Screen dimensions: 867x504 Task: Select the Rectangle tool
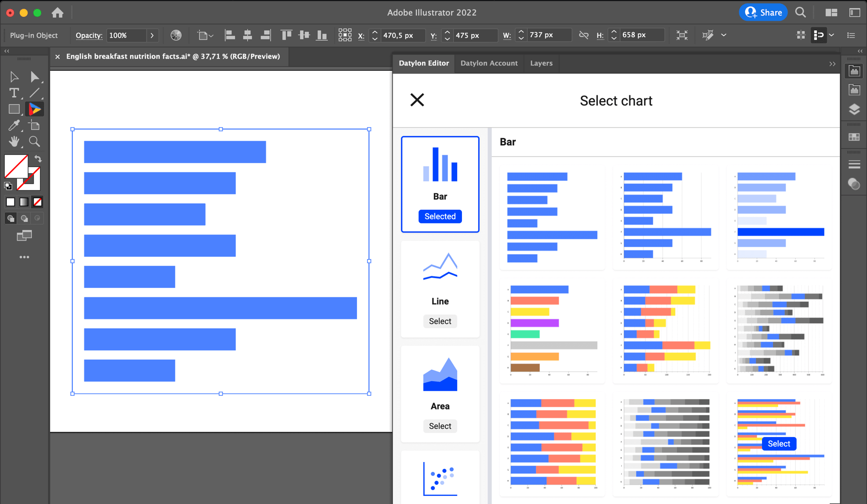pos(14,109)
